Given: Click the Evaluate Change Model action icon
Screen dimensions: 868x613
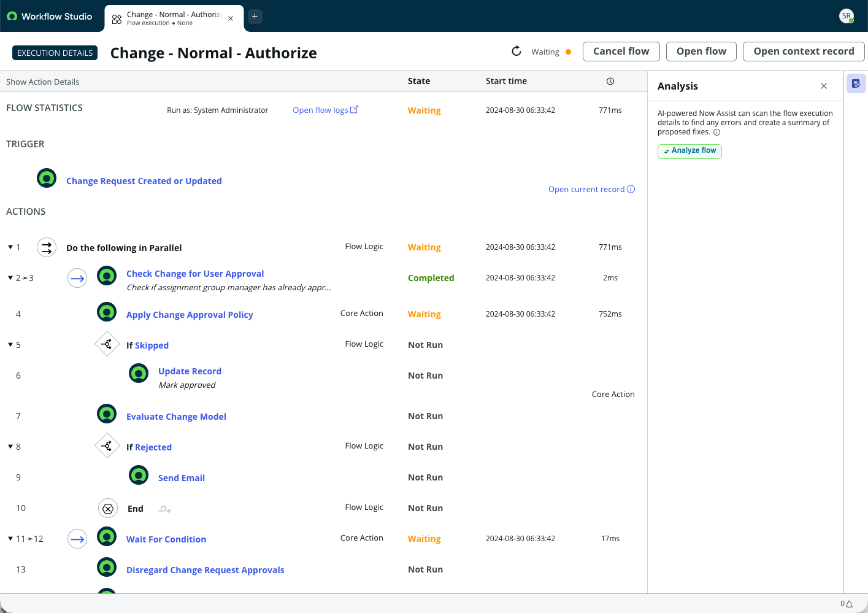Looking at the screenshot, I should tap(107, 414).
